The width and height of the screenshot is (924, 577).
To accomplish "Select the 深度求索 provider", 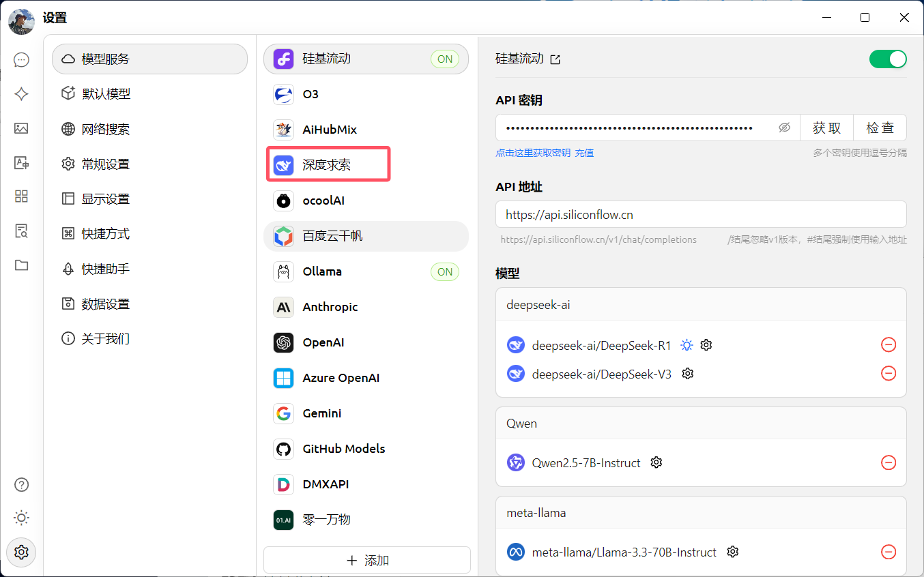I will 366,165.
